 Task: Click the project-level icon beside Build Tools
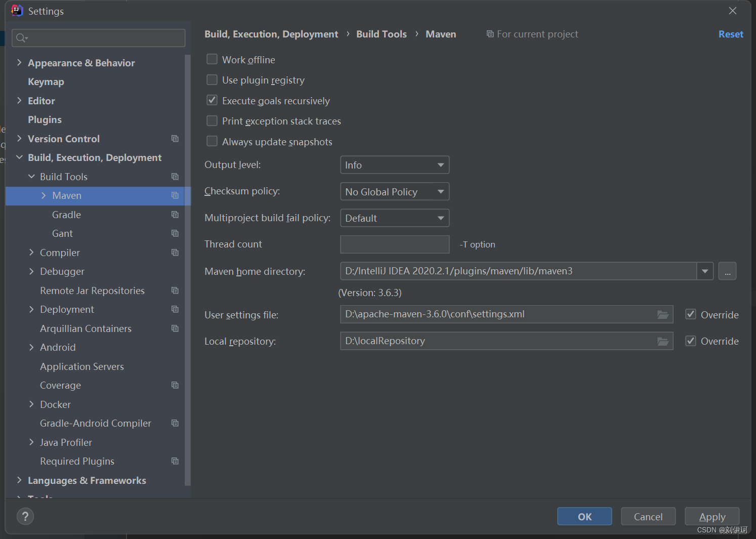[175, 177]
